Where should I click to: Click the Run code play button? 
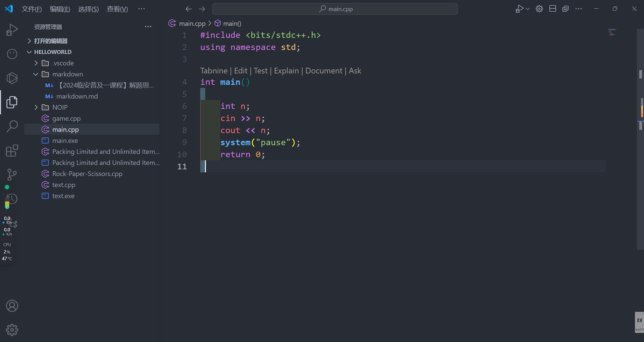[x=519, y=9]
